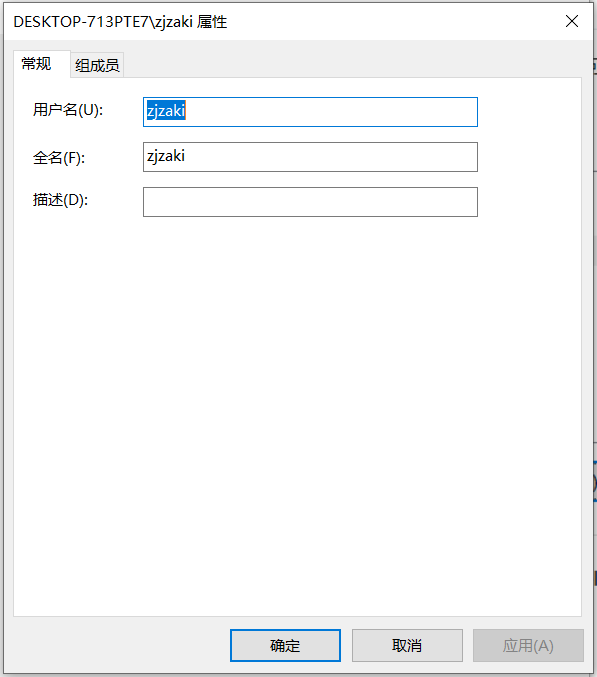
Task: Click the highlighted zjzaki text in username box
Action: pos(166,111)
